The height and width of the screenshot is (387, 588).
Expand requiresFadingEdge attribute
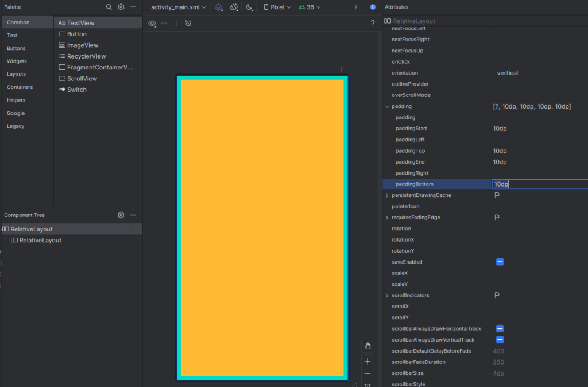click(387, 218)
